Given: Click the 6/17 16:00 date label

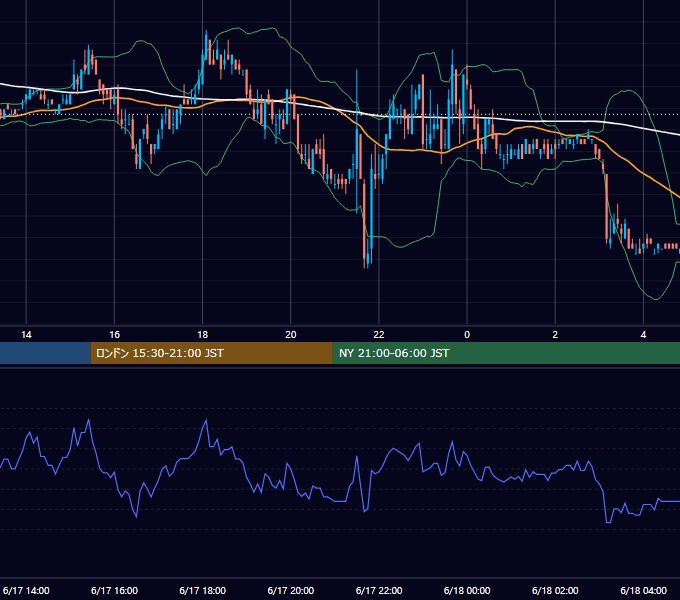Looking at the screenshot, I should point(114,591).
